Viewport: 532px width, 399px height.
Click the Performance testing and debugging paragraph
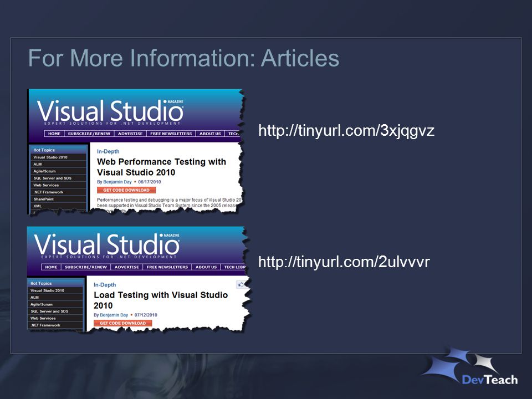(x=170, y=204)
